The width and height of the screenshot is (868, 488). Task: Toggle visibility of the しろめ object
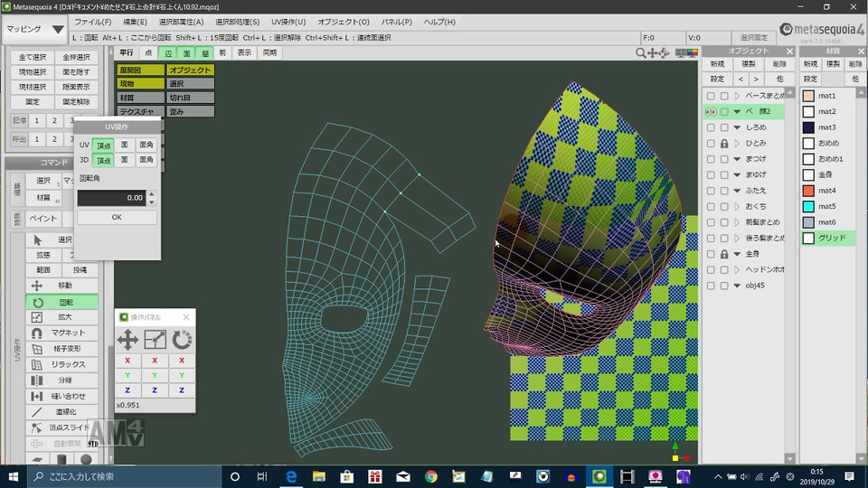click(x=711, y=127)
